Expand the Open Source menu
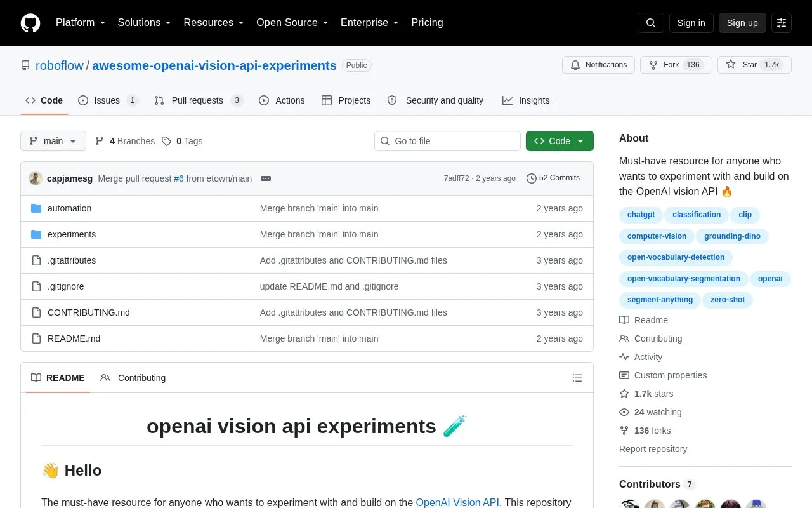This screenshot has height=508, width=812. [x=292, y=23]
